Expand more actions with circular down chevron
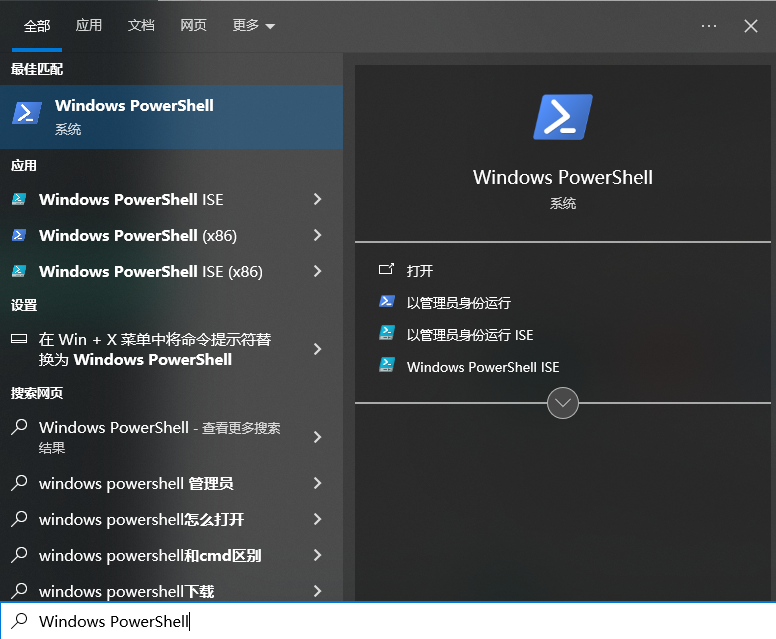 [563, 403]
